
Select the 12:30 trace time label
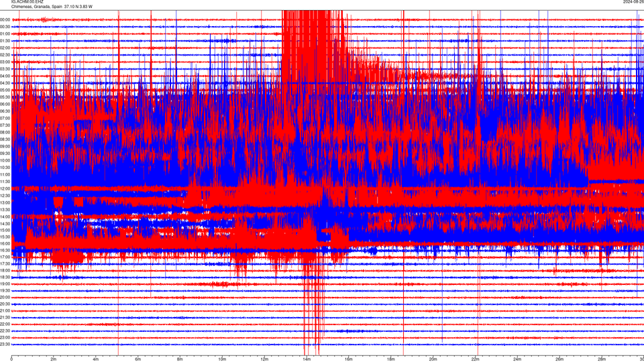tap(5, 195)
